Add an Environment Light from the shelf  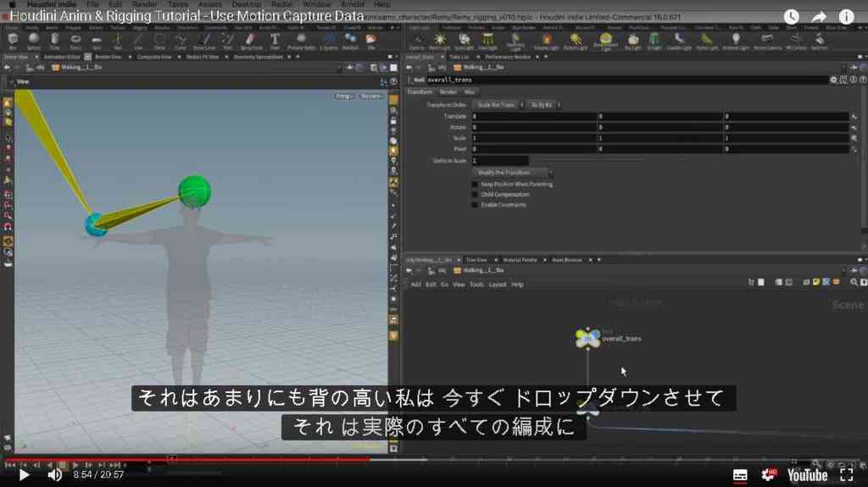(606, 41)
